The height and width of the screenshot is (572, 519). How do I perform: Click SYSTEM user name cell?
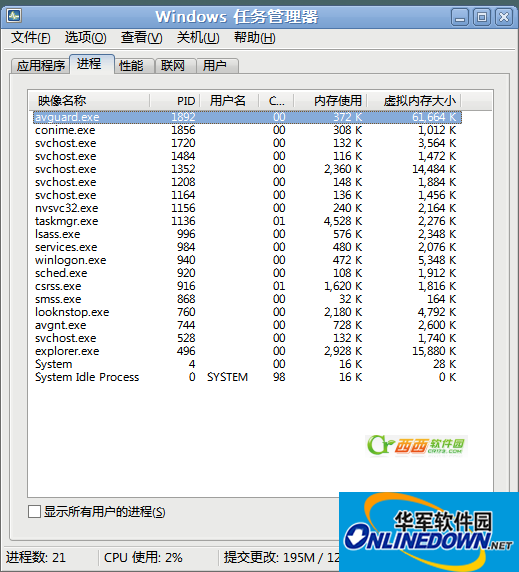point(227,377)
